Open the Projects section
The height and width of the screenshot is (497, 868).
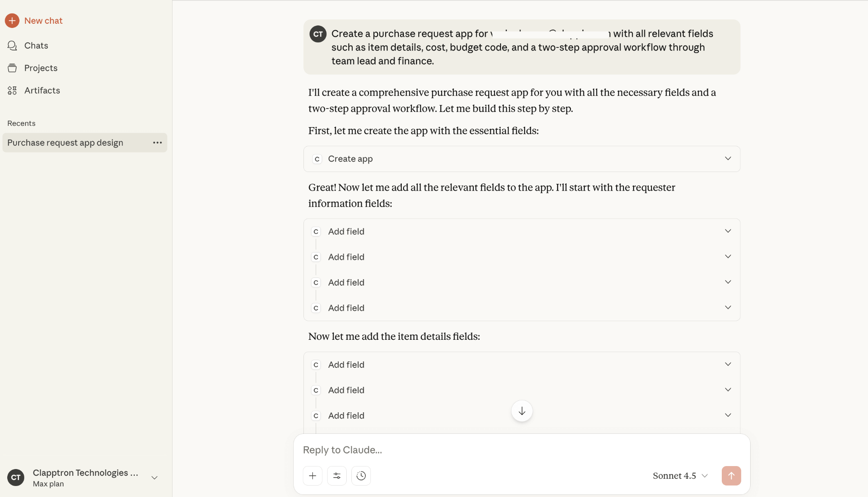[x=41, y=68]
